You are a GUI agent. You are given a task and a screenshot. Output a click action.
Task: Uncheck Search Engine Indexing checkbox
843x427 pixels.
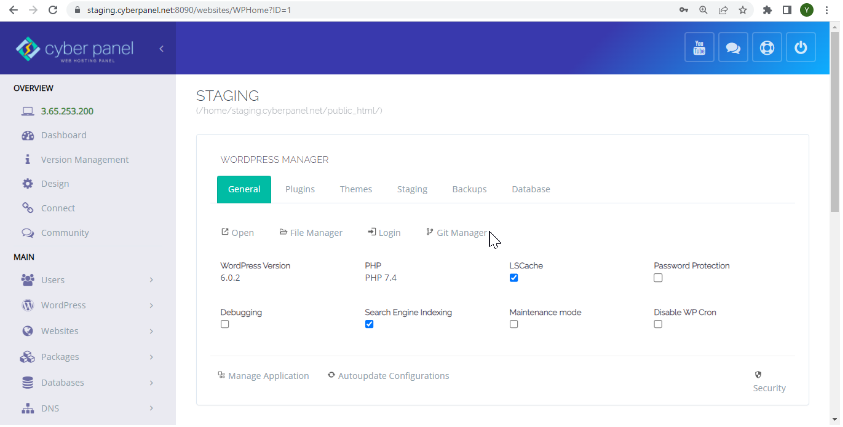pos(369,324)
